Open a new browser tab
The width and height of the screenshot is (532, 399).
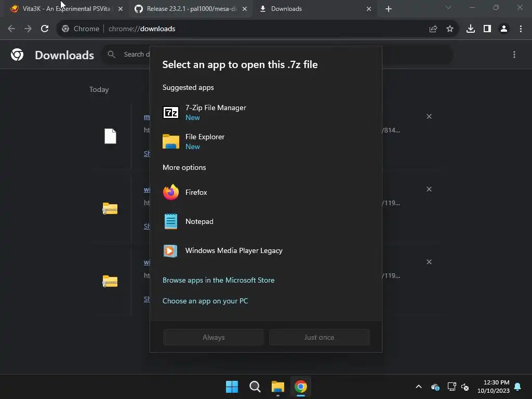[x=389, y=9]
